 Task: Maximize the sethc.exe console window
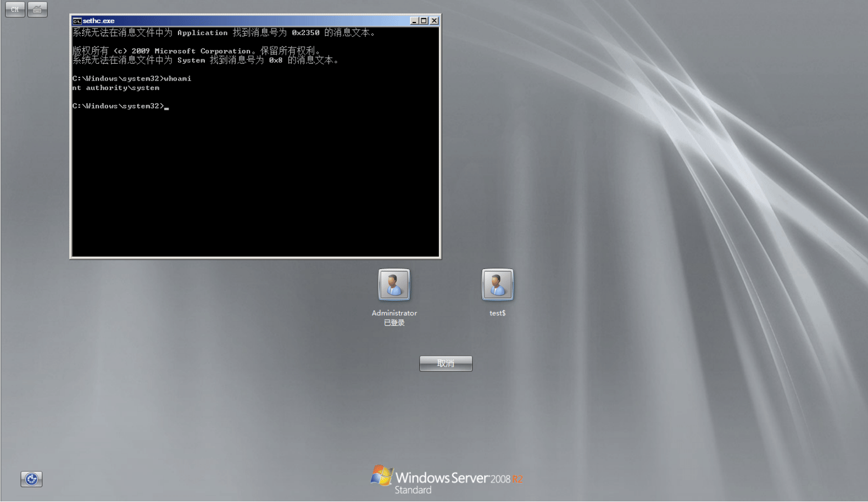(424, 21)
